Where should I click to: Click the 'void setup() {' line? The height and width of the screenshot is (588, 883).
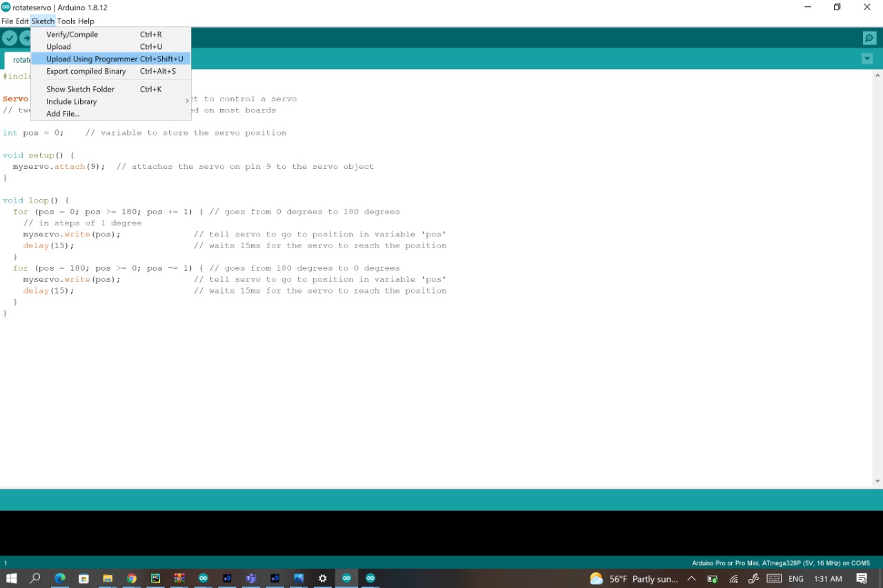tap(39, 156)
